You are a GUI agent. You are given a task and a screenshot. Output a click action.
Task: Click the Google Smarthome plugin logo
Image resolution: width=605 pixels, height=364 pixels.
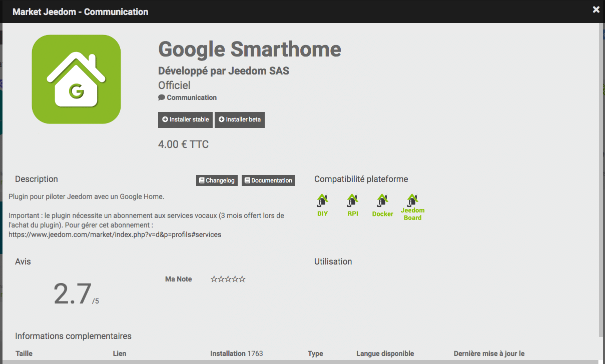coord(76,79)
